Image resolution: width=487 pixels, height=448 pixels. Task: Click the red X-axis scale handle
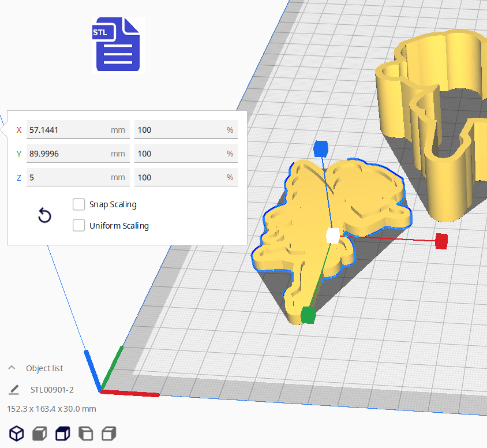coord(441,241)
